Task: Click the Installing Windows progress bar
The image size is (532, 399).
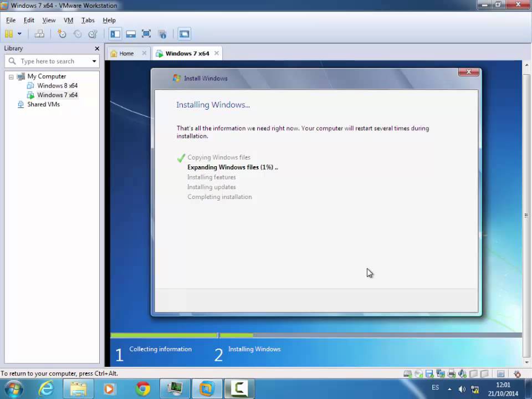Action: coord(371,335)
